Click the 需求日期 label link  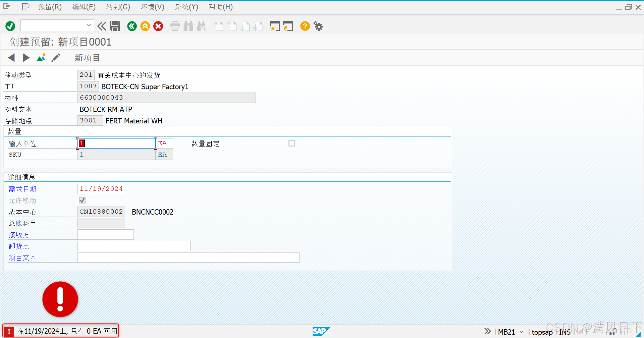click(22, 189)
